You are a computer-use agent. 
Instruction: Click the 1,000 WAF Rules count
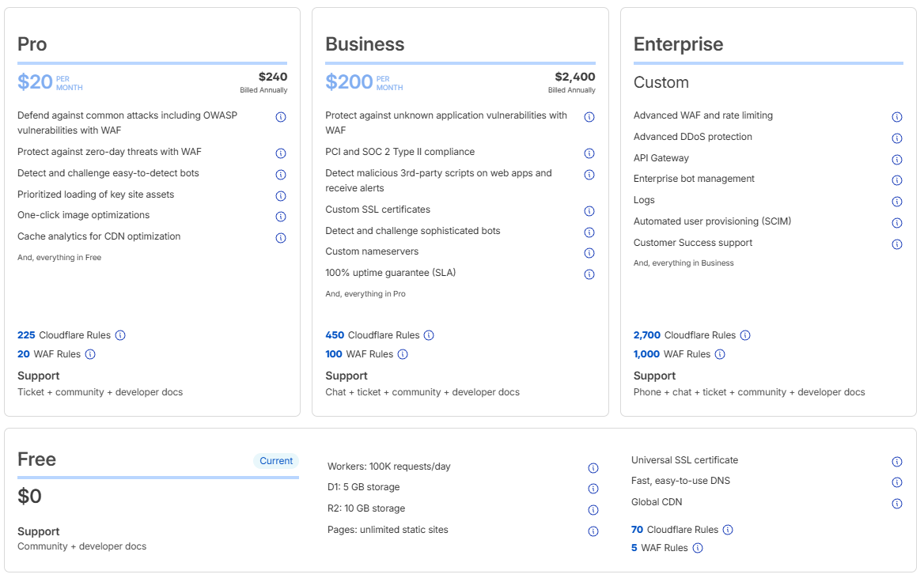coord(646,354)
